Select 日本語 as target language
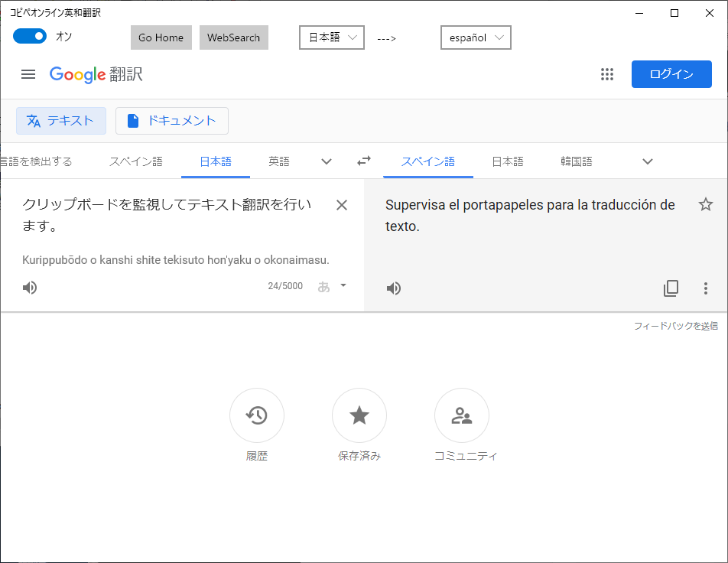This screenshot has width=728, height=563. point(508,161)
